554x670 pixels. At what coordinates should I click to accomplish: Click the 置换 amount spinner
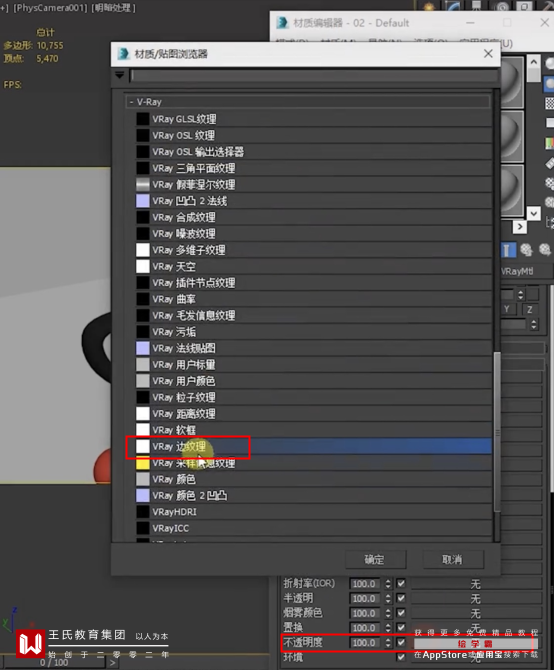[388, 628]
